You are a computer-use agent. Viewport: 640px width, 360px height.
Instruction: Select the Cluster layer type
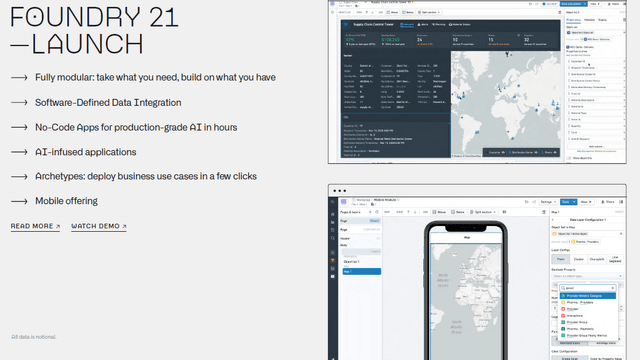pos(579,259)
